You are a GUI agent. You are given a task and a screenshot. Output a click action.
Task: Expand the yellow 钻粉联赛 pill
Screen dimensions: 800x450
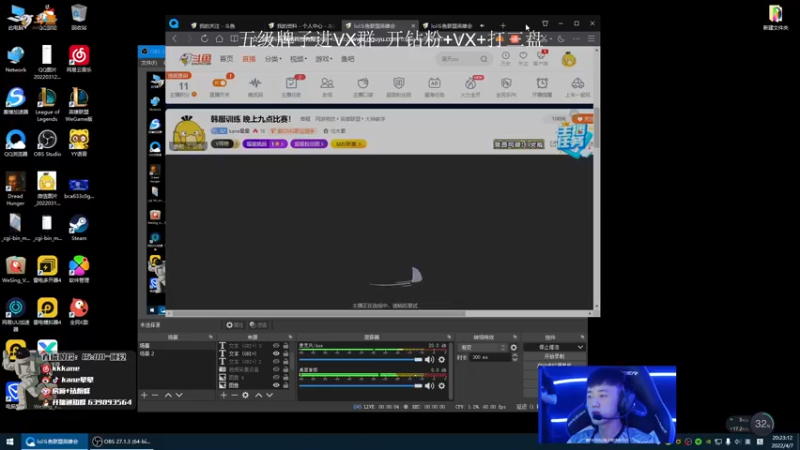pos(348,144)
